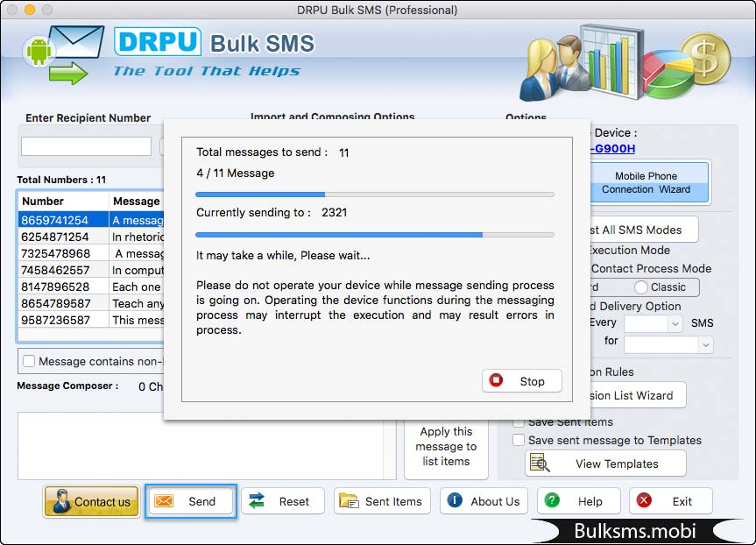Viewport: 756px width, 545px height.
Task: Open Mobile Phone Connection Wizard
Action: point(649,182)
